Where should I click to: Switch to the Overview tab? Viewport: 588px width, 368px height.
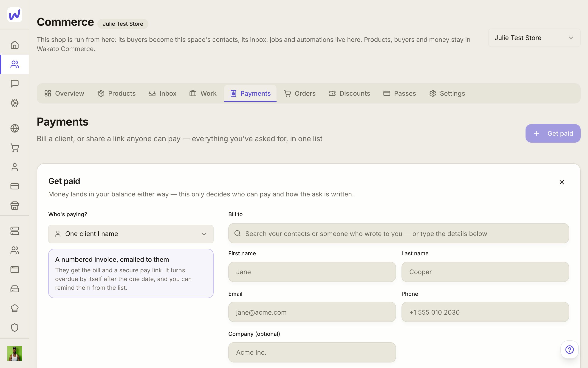pos(64,93)
